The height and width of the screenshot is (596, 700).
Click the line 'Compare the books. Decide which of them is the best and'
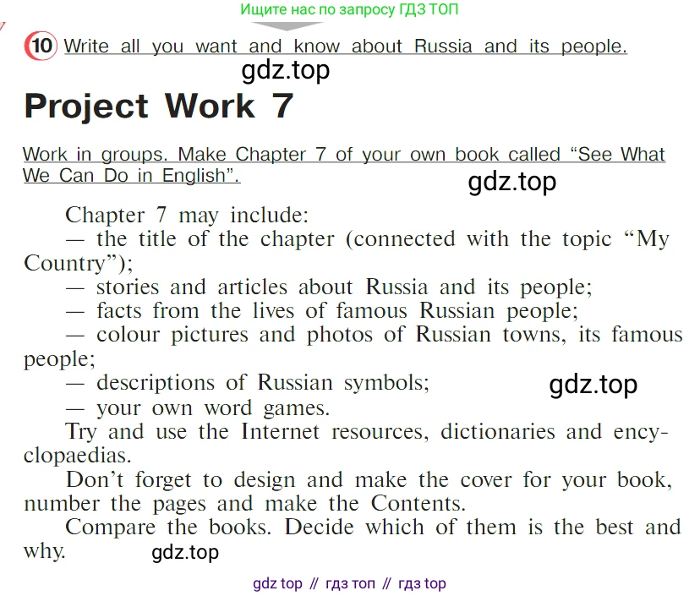[x=373, y=528]
